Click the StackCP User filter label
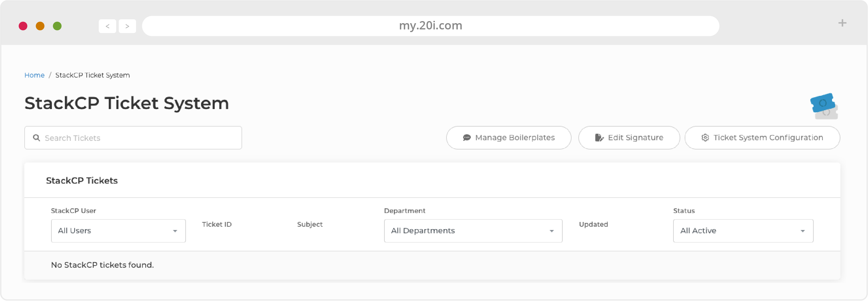This screenshot has height=301, width=868. coord(73,211)
